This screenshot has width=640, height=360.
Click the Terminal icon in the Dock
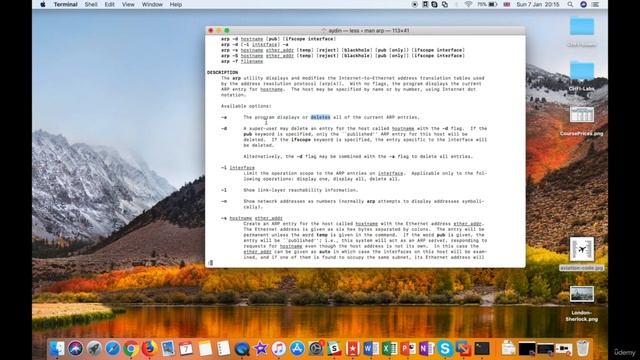(482, 349)
